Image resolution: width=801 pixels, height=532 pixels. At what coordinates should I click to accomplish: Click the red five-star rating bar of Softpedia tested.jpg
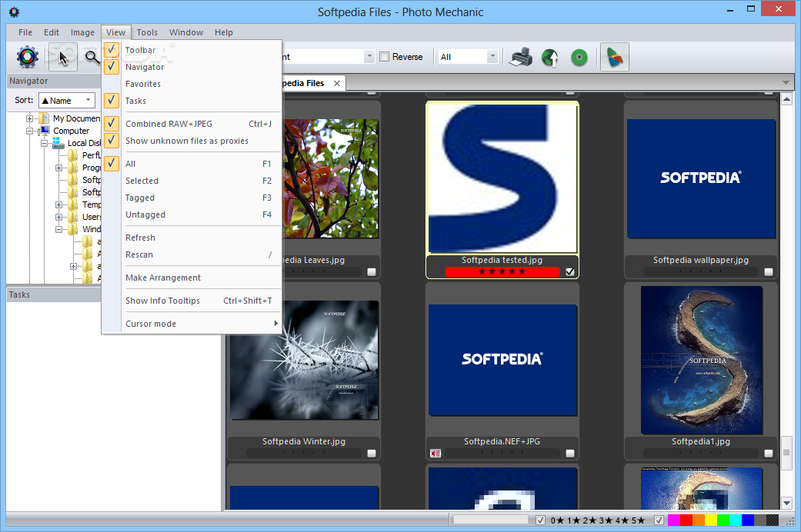[x=502, y=271]
